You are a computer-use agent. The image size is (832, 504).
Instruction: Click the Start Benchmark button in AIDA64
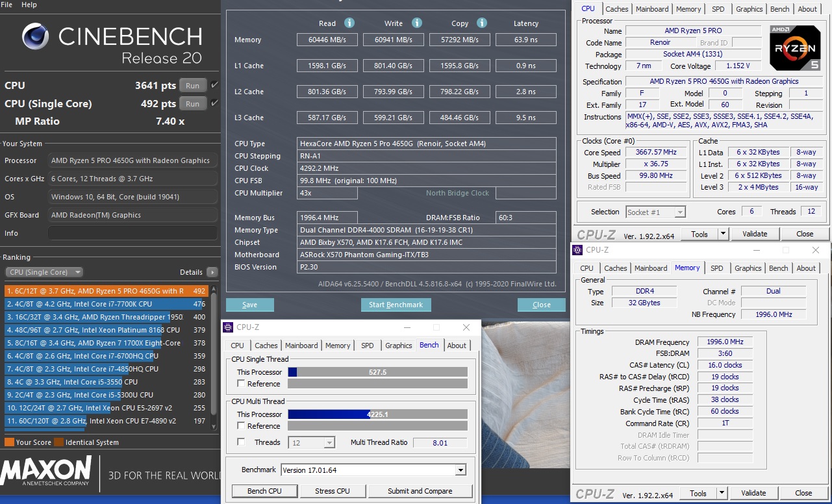click(396, 305)
